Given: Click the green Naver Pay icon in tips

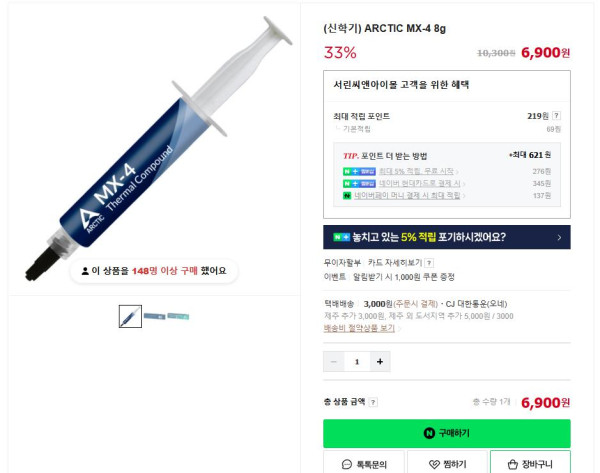Looking at the screenshot, I should [347, 196].
